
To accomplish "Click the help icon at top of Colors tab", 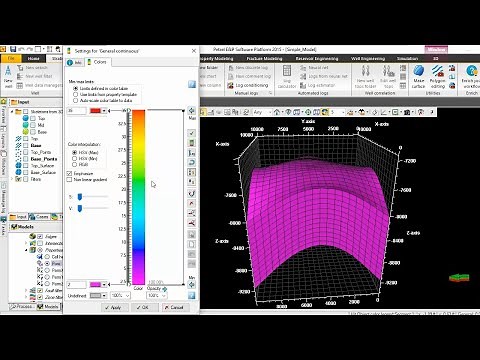I will click(192, 84).
